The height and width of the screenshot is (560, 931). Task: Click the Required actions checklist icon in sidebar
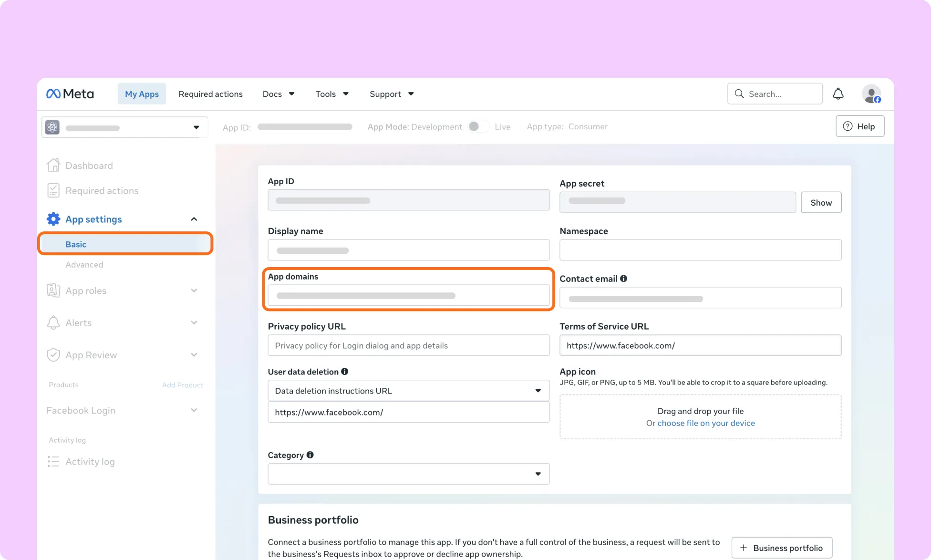[x=53, y=190]
